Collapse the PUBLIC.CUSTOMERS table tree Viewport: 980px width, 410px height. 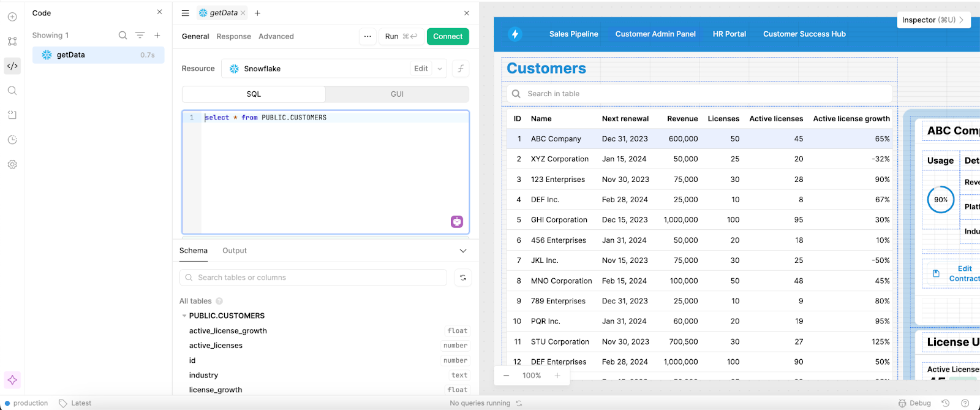(184, 316)
